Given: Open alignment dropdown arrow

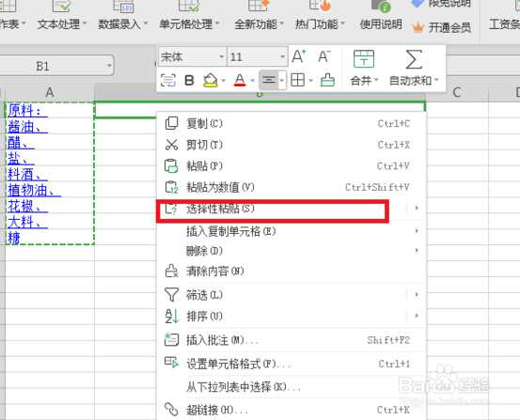Looking at the screenshot, I should pos(282,80).
